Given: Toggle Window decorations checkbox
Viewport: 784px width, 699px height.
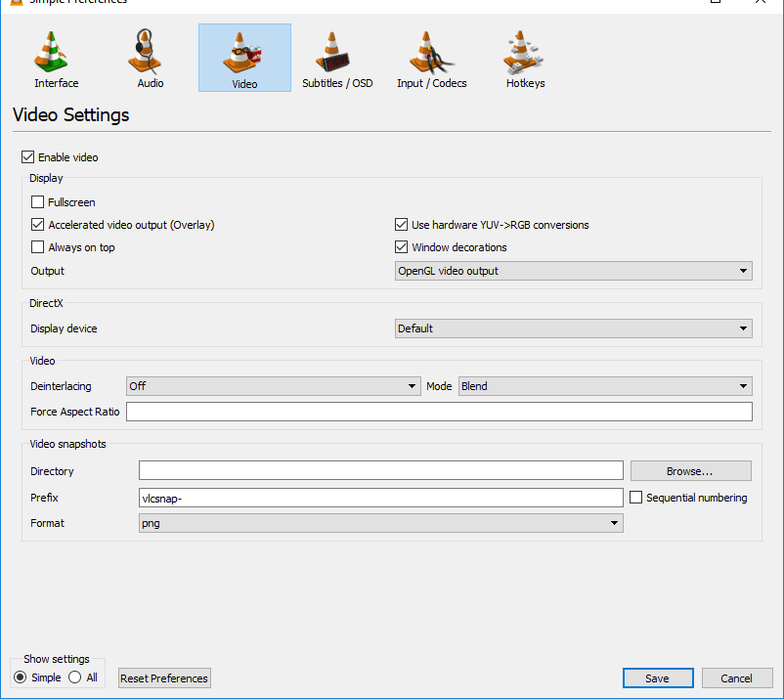Looking at the screenshot, I should (x=401, y=247).
